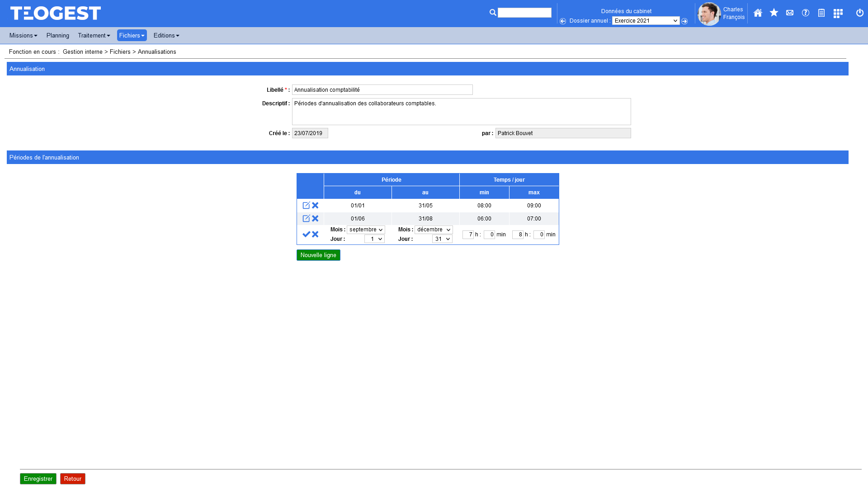The image size is (868, 488).
Task: Validate the new period with checkmark
Action: tap(306, 234)
